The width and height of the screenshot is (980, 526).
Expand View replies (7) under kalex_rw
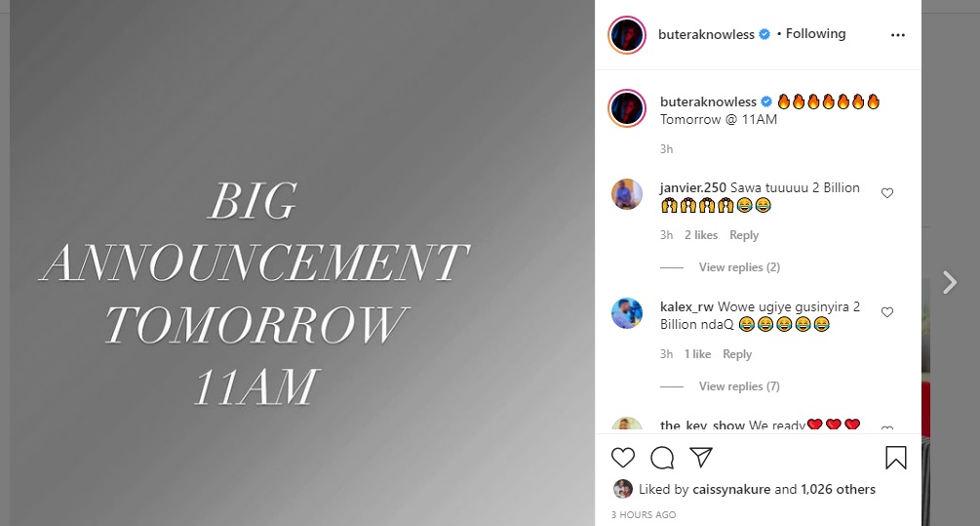[739, 385]
